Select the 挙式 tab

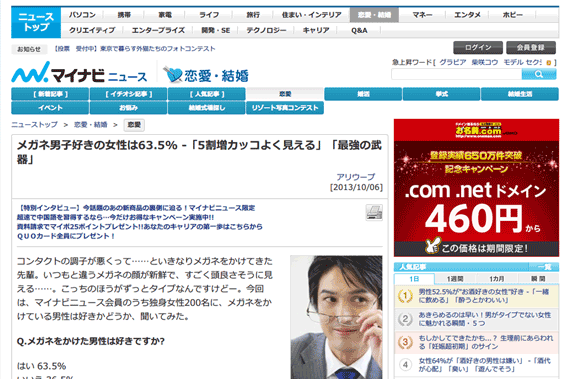[x=441, y=94]
